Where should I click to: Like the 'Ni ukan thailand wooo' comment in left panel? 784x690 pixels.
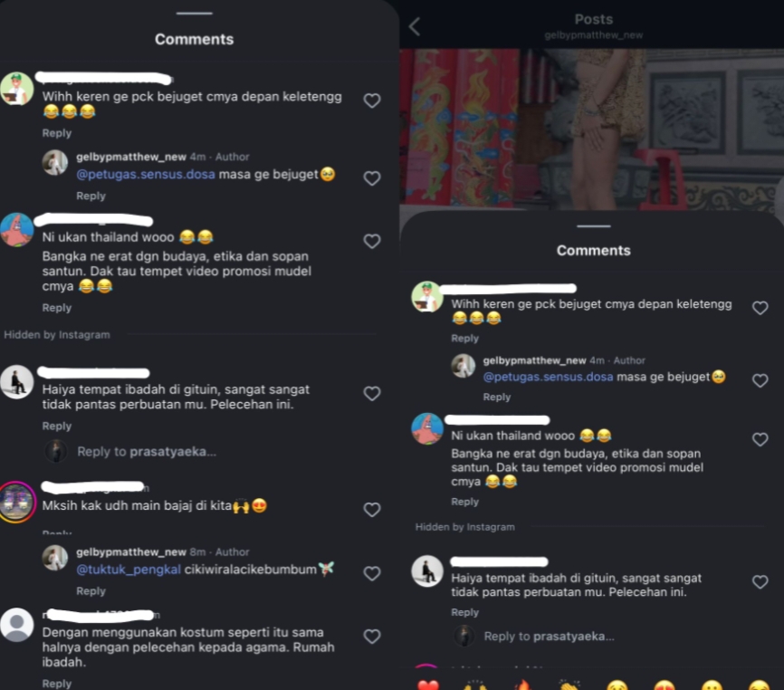(x=371, y=242)
